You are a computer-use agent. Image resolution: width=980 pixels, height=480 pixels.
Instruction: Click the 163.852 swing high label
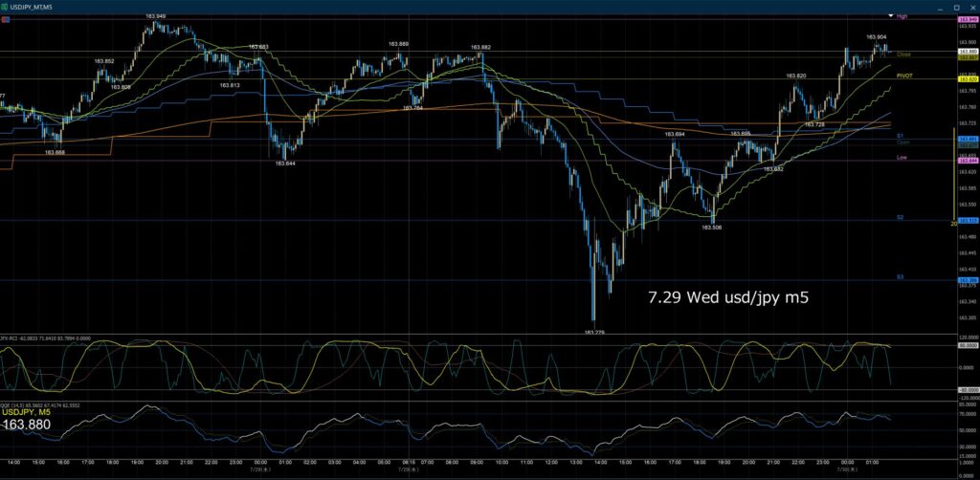click(x=104, y=61)
